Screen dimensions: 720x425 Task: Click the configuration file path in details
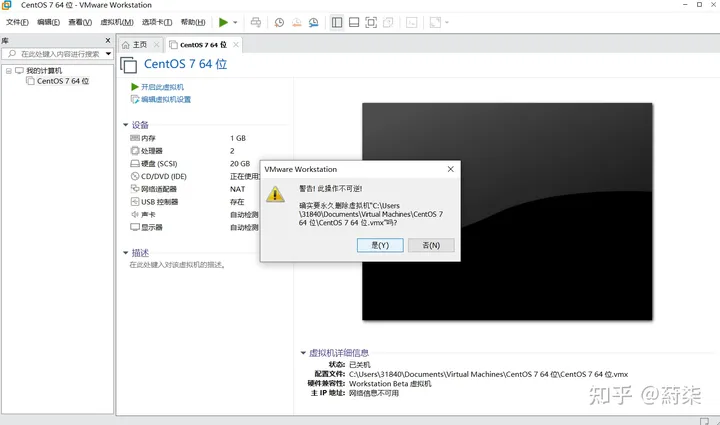pyautogui.click(x=488, y=374)
